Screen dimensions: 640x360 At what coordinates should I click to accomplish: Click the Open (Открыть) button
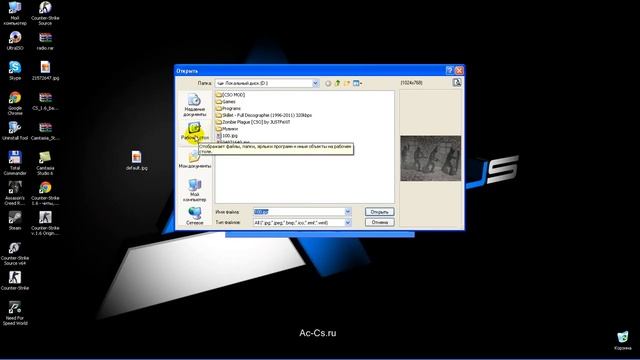(x=380, y=212)
